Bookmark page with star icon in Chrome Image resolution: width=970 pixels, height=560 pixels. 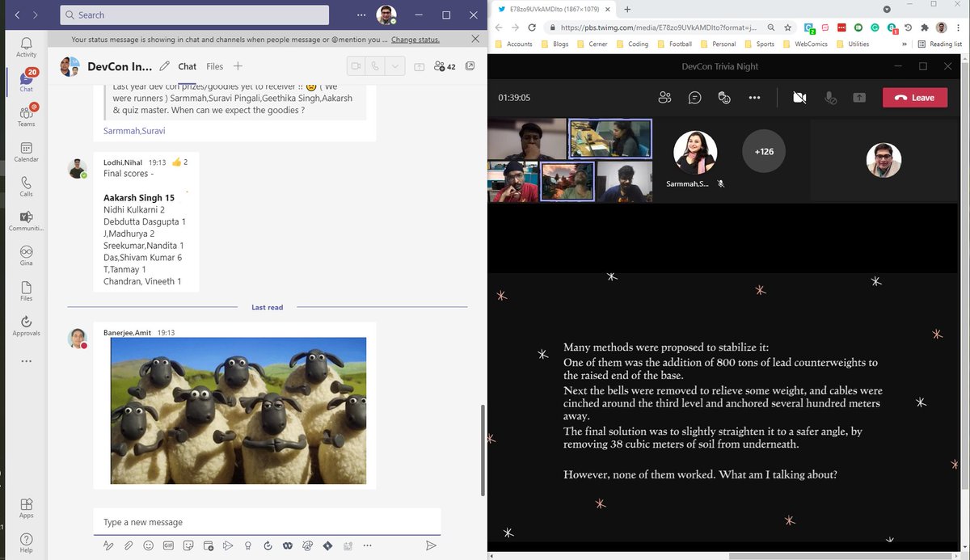point(787,27)
